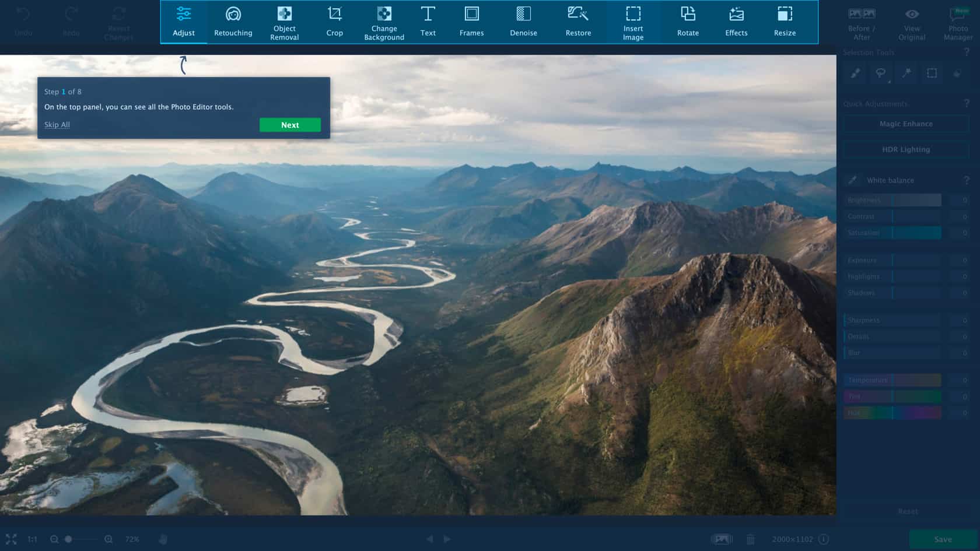
Task: Open the Crop tool
Action: click(334, 22)
